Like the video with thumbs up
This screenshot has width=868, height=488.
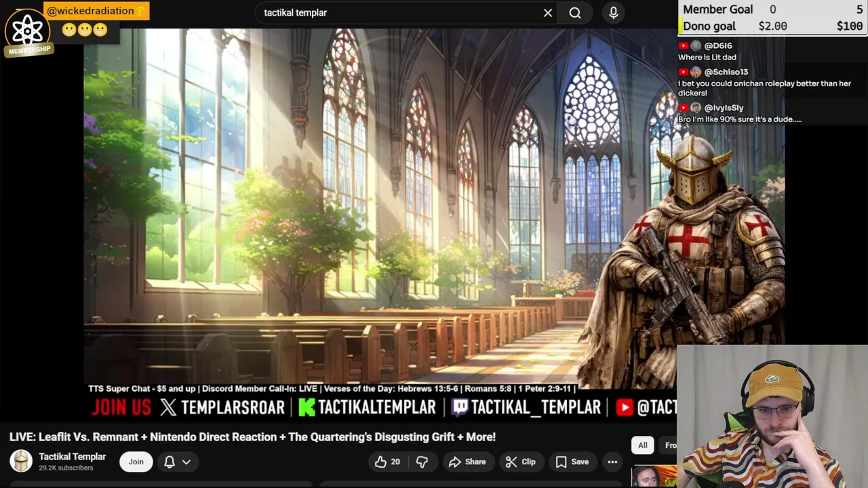tap(387, 462)
